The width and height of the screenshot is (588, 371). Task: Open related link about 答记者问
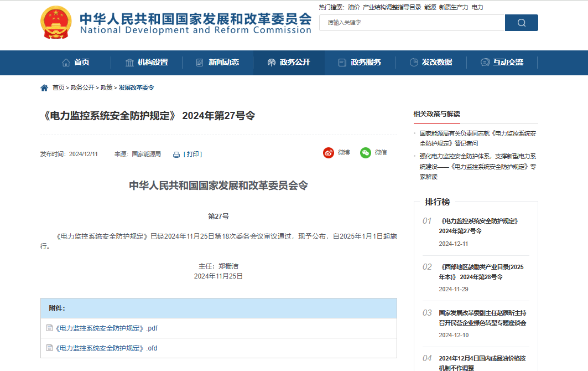pos(478,138)
